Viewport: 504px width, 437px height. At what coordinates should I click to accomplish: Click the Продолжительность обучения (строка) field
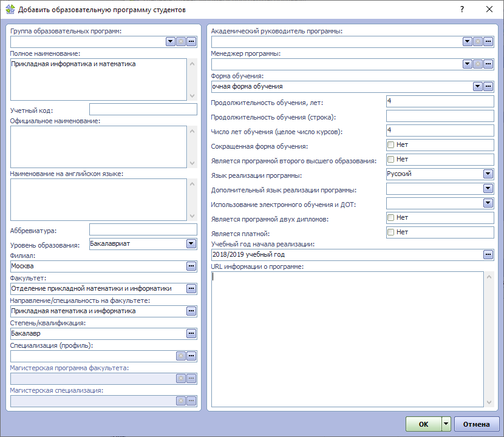[440, 116]
